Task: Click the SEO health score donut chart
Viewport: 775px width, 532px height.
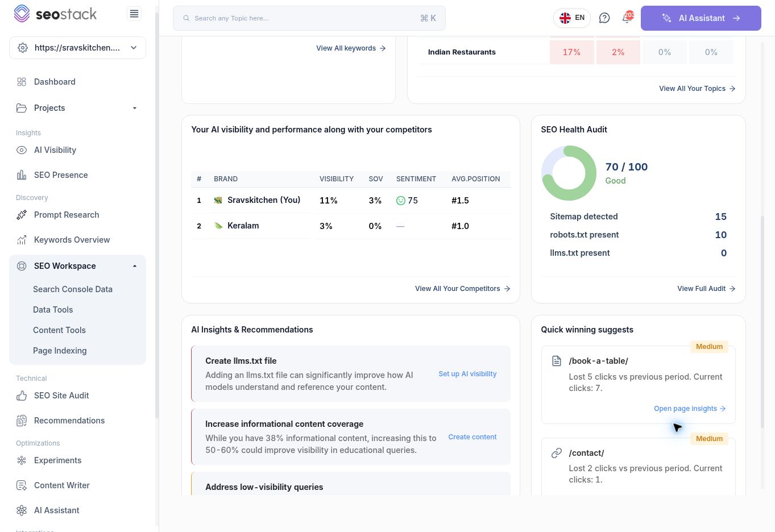Action: click(569, 173)
